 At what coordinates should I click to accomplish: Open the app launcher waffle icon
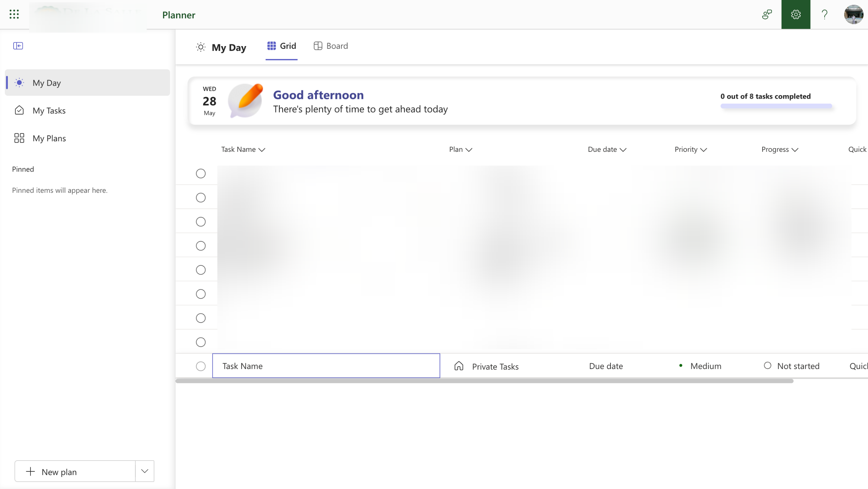pos(14,14)
